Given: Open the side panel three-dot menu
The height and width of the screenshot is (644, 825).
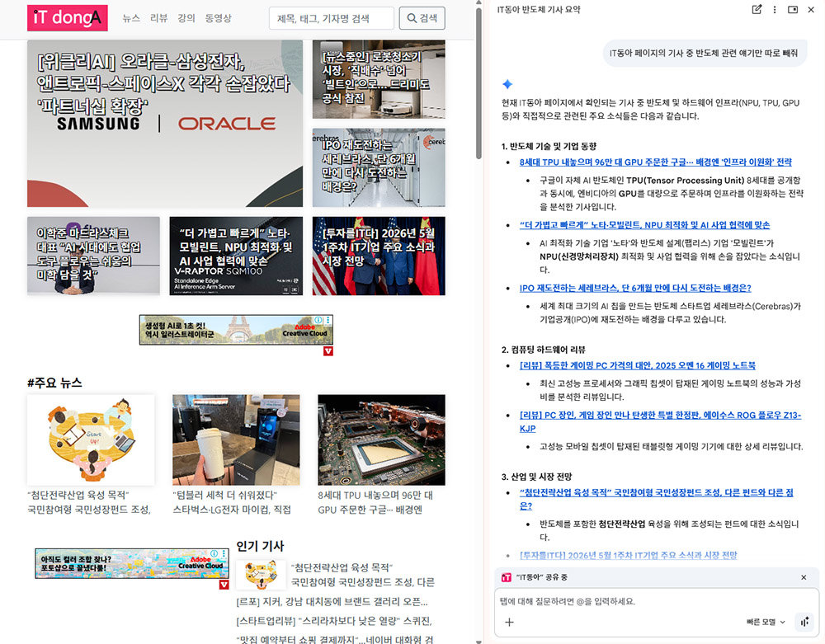Looking at the screenshot, I should [775, 9].
